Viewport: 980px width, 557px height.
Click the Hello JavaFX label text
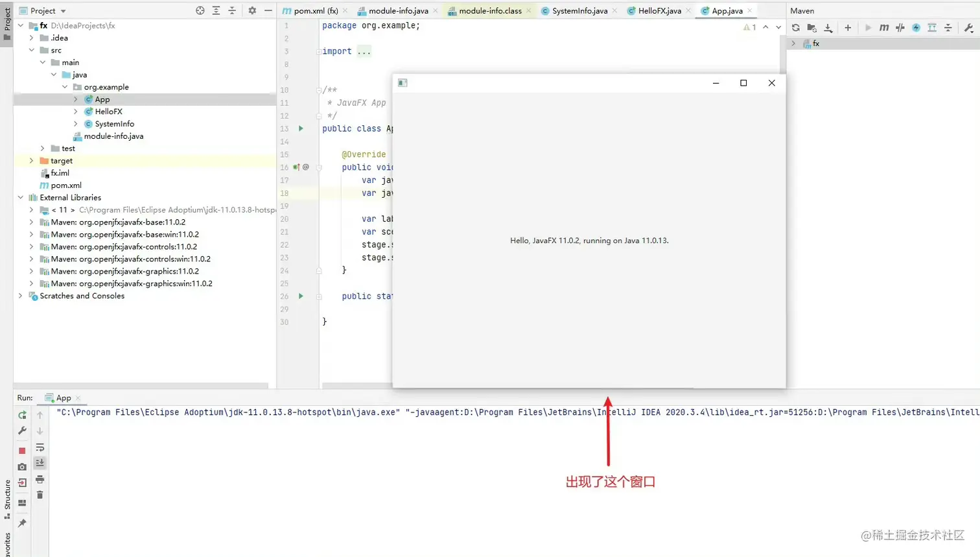point(589,241)
